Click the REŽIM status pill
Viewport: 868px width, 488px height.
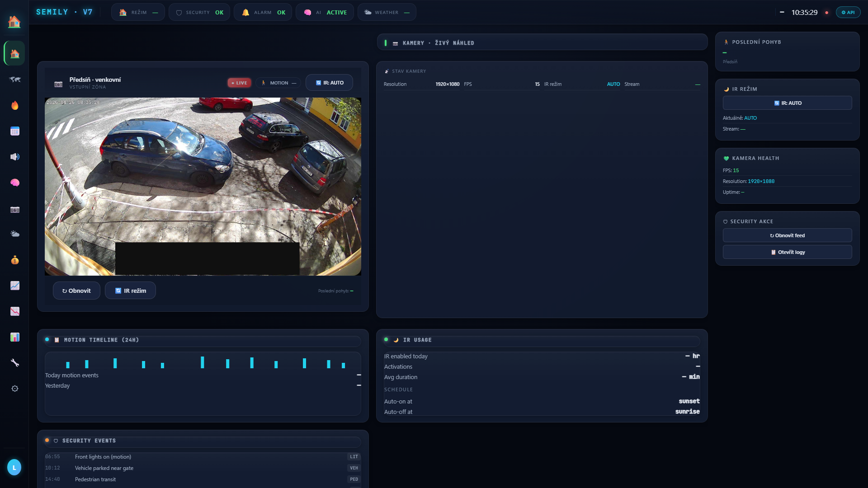coord(138,12)
